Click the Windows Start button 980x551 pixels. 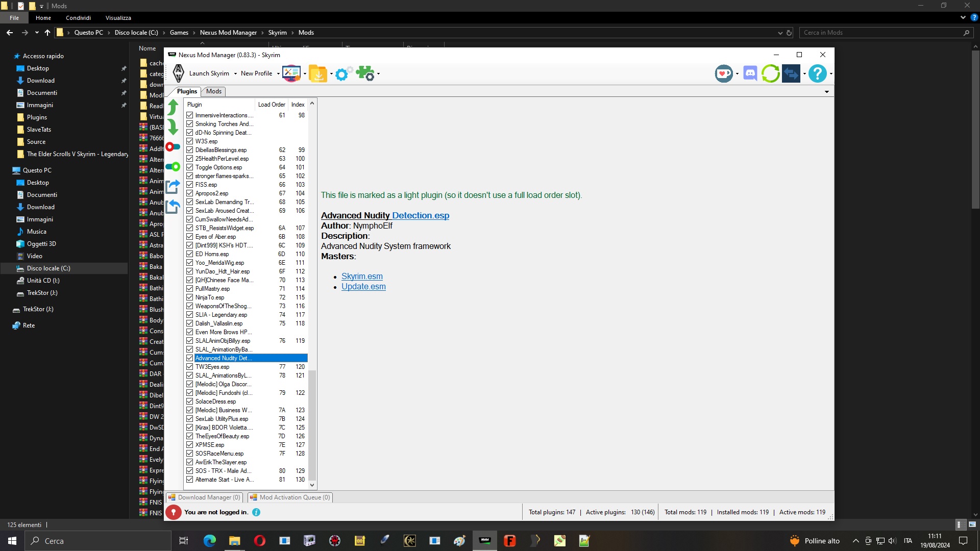tap(12, 541)
